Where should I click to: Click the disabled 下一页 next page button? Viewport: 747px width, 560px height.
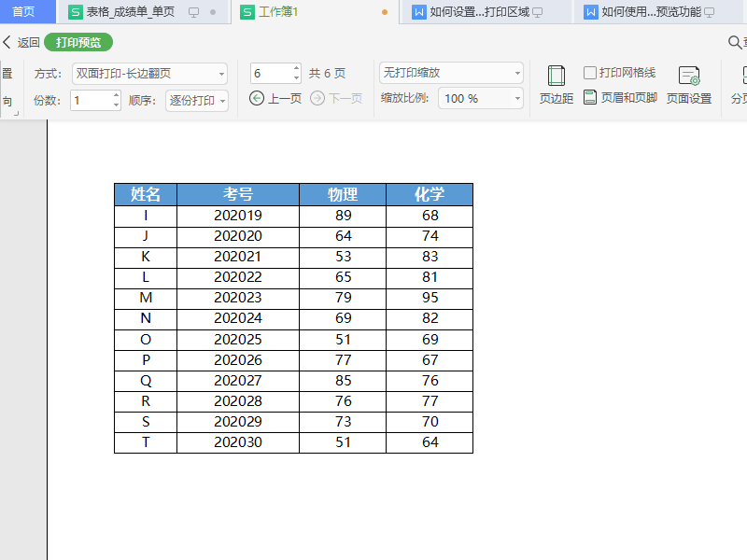click(336, 99)
